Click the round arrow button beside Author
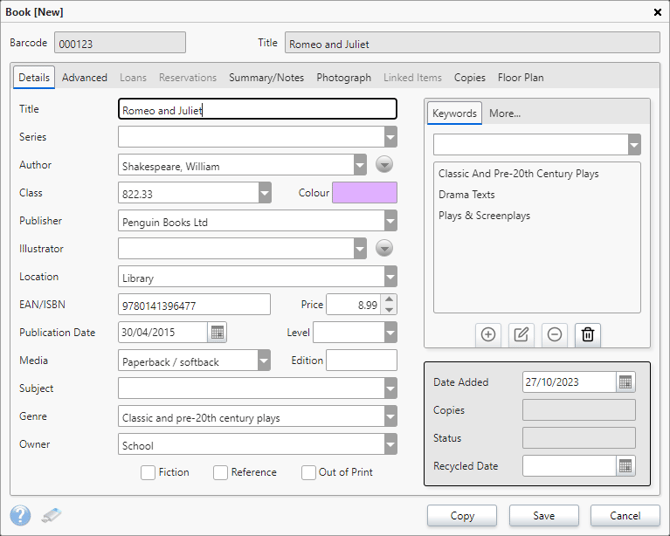The height and width of the screenshot is (536, 670). tap(384, 165)
